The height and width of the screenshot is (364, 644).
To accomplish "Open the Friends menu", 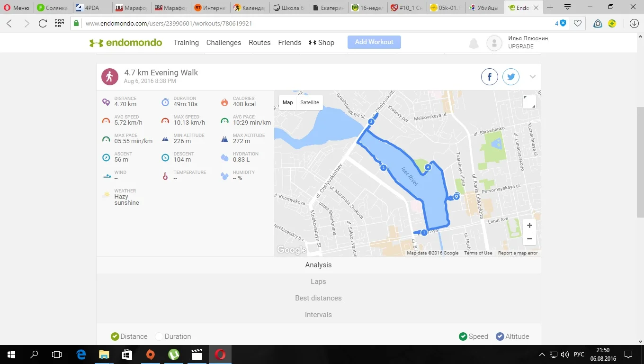I will (x=290, y=43).
